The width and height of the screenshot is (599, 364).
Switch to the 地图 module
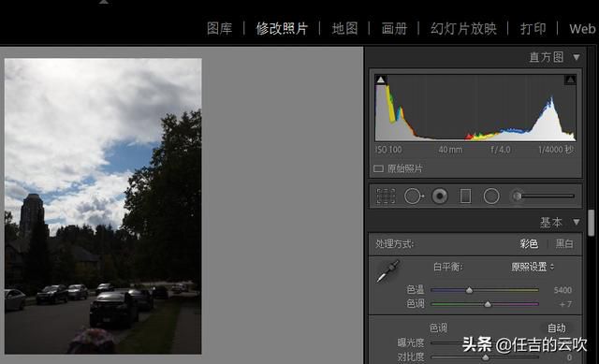[x=345, y=29]
